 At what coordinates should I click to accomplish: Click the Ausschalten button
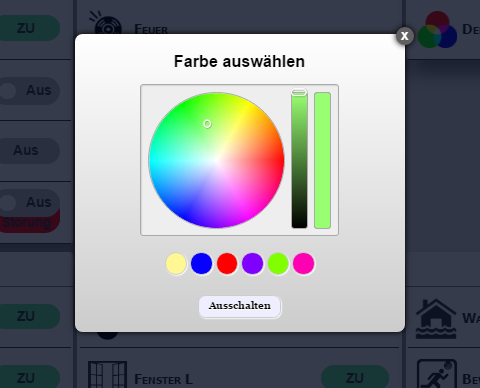point(240,306)
